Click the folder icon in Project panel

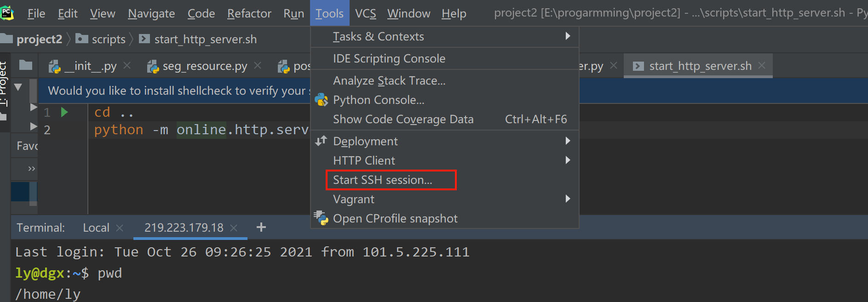pos(26,65)
